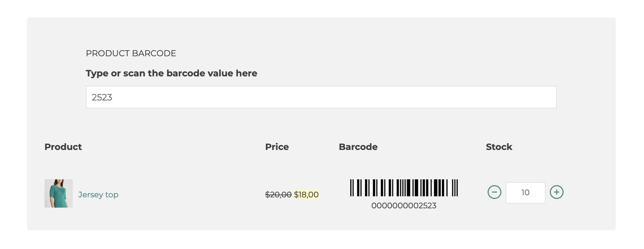Select the barcode number 0000000002523
Viewport: 644px width, 249px height.
click(404, 205)
